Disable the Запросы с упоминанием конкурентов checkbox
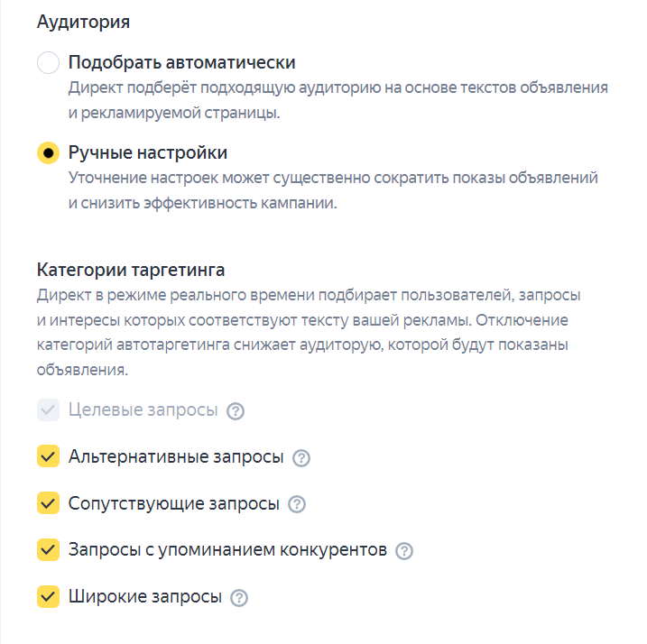Image resolution: width=647 pixels, height=644 pixels. 48,550
